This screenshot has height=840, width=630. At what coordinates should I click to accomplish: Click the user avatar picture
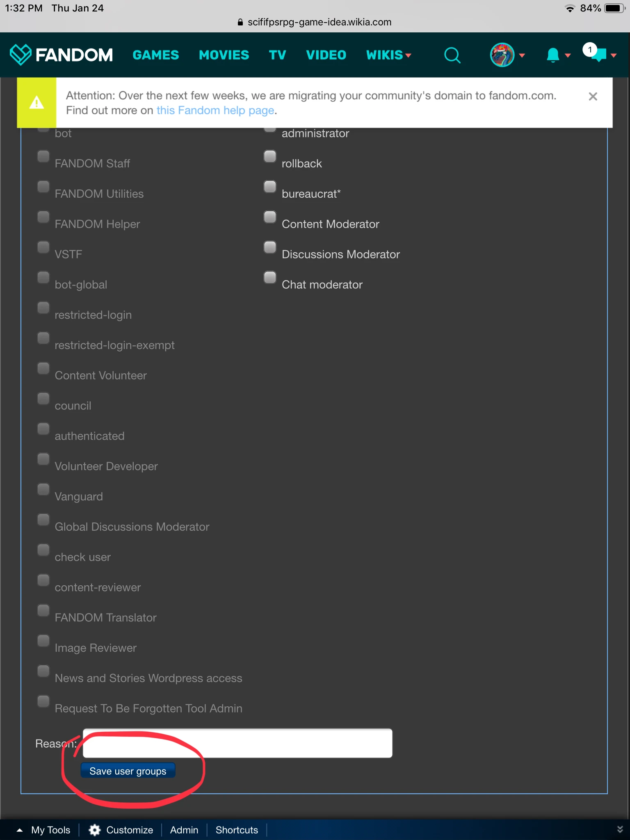click(502, 55)
